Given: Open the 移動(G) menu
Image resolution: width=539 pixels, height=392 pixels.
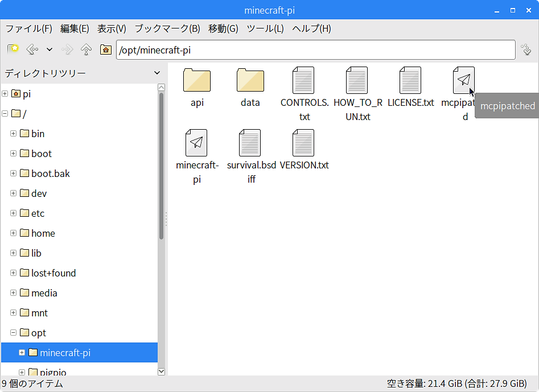Looking at the screenshot, I should pos(223,28).
